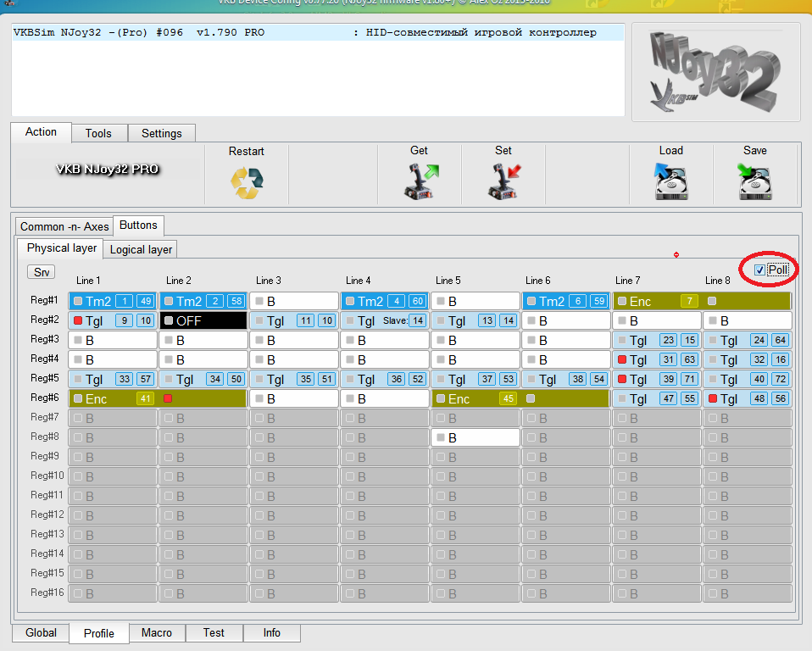
Task: Toggle the Poll checkbox
Action: pyautogui.click(x=759, y=270)
